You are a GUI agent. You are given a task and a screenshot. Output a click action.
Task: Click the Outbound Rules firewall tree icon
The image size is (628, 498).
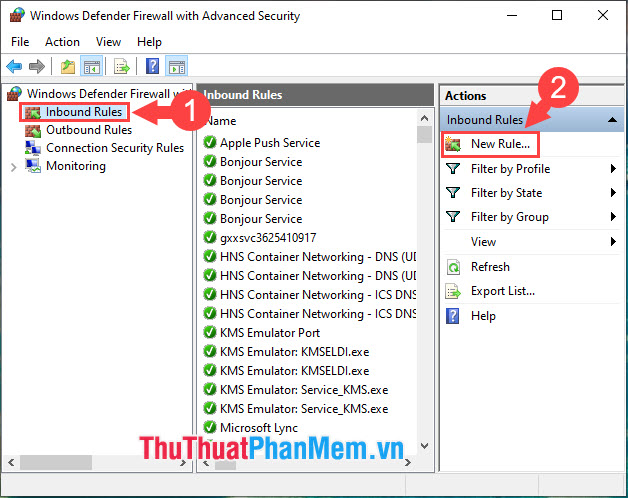pyautogui.click(x=33, y=131)
